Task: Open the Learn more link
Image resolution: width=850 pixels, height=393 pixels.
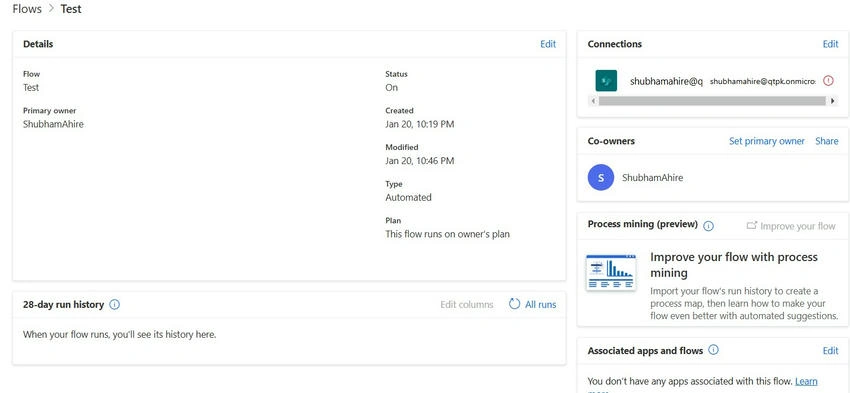Action: (806, 382)
